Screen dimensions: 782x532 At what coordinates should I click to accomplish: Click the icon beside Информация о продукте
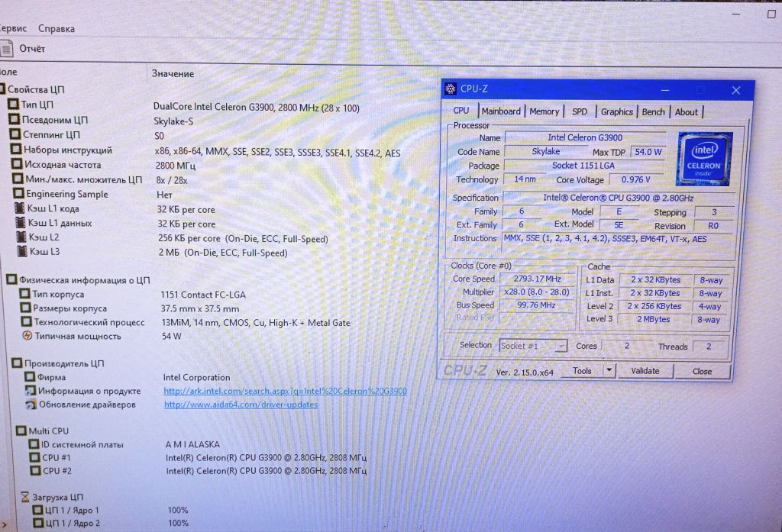31,390
